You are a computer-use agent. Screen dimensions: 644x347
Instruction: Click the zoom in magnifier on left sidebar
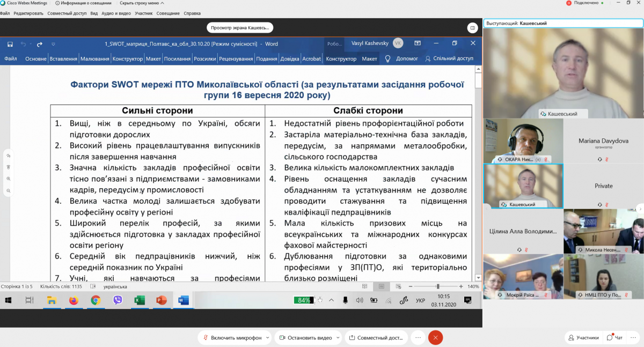click(x=9, y=179)
